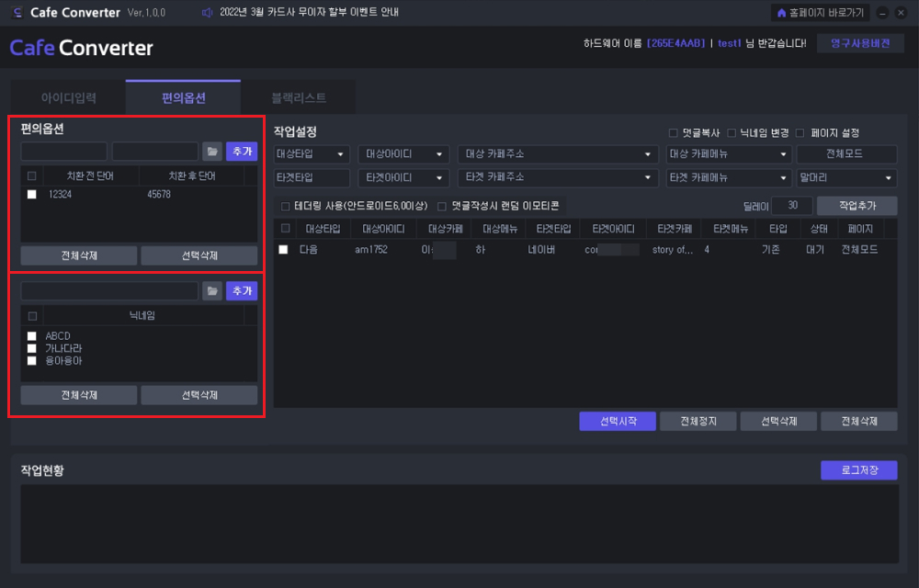Viewport: 919px width, 588px height.
Task: Click the 대상타입 column header
Action: coord(323,229)
